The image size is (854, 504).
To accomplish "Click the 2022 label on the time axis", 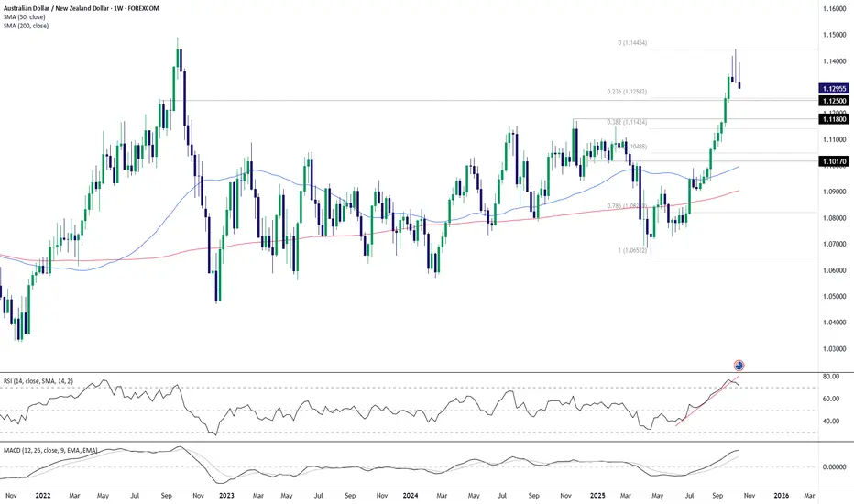I will point(42,495).
